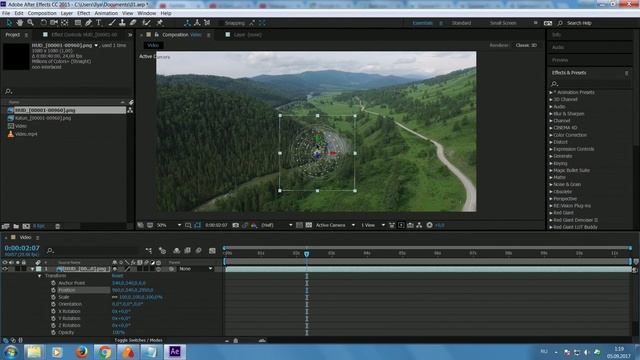Toggle Opacity property stopwatch
Viewport: 640px width, 360px height.
pyautogui.click(x=53, y=332)
